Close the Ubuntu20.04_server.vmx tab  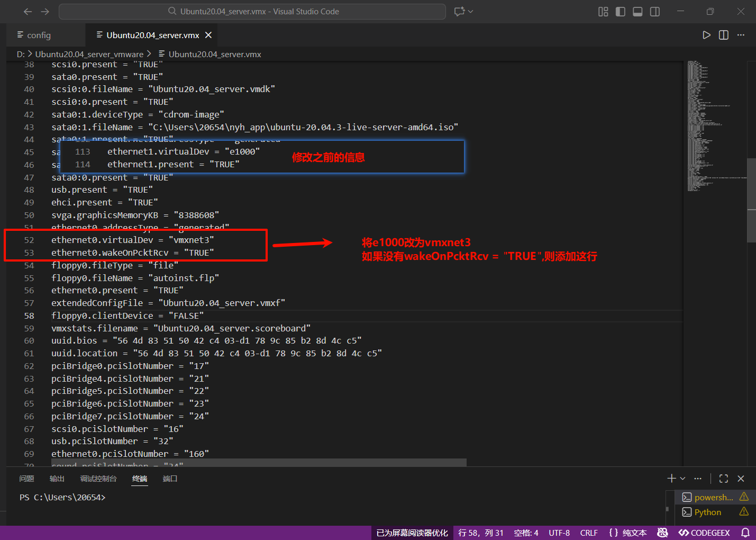[x=208, y=35]
